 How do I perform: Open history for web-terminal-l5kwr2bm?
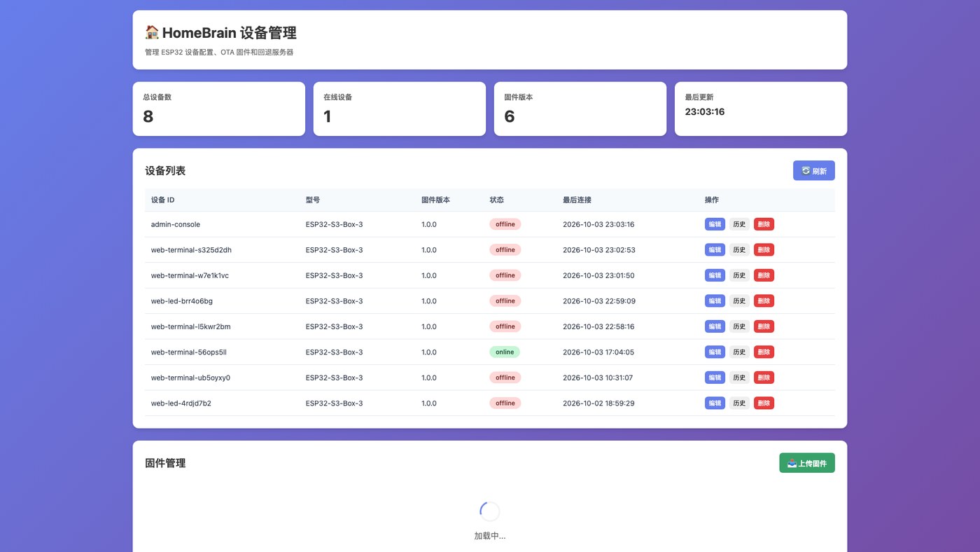pos(739,326)
